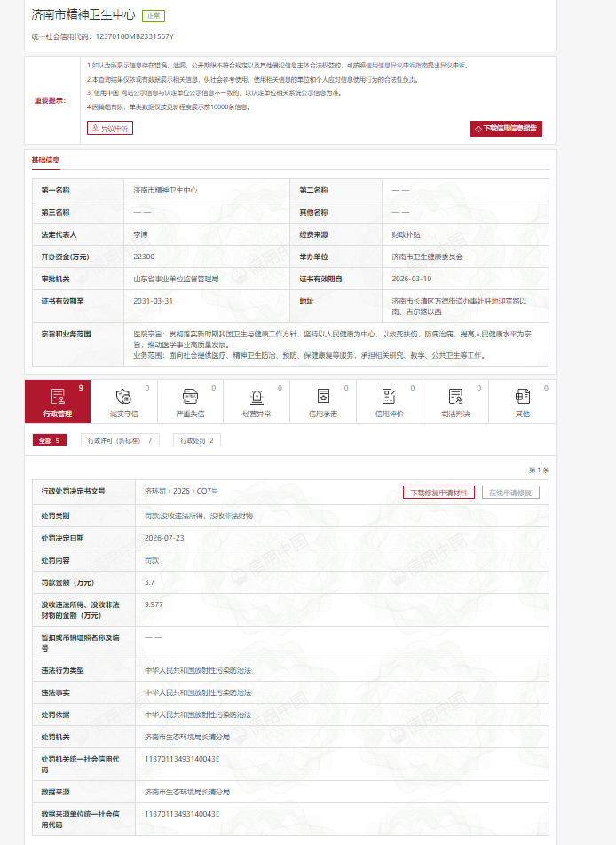The image size is (616, 845).
Task: Select credit code 12370100MB2331567Y
Action: click(x=134, y=36)
